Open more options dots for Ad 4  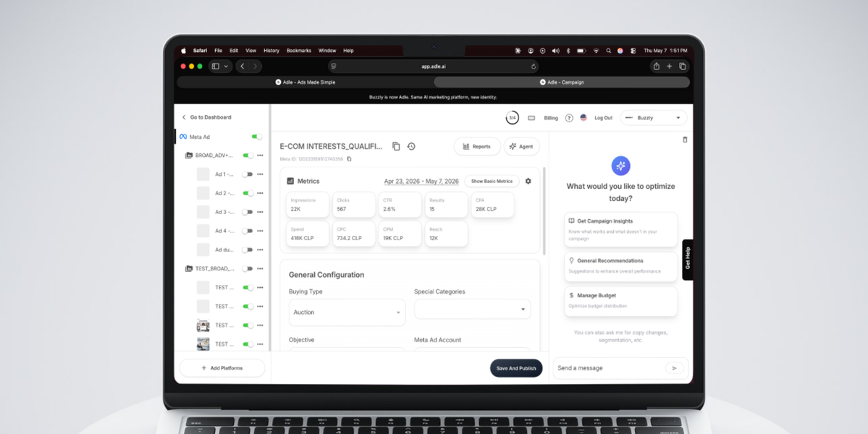[260, 231]
